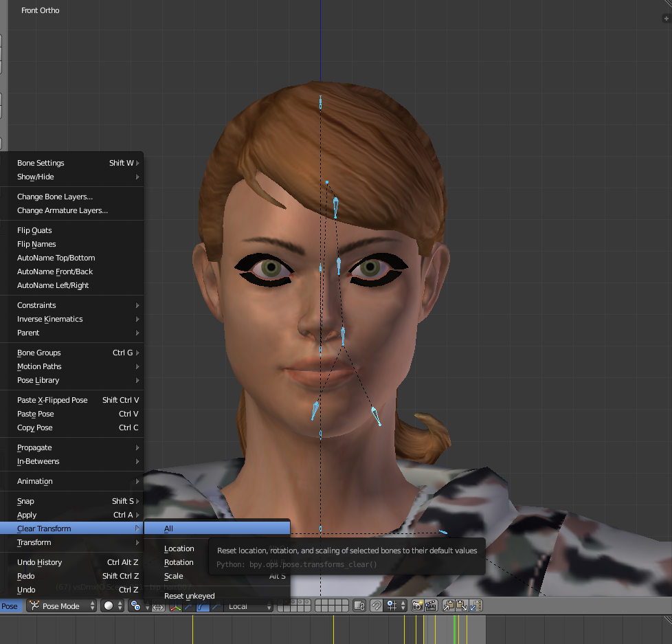This screenshot has height=644, width=672.
Task: Expand the Inverse Kinematics submenu
Action: [x=71, y=319]
